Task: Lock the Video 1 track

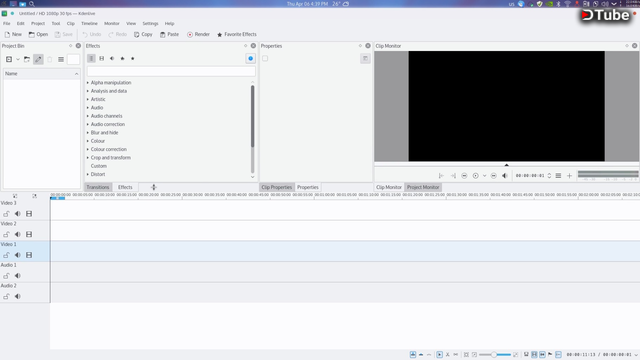Action: [6, 255]
